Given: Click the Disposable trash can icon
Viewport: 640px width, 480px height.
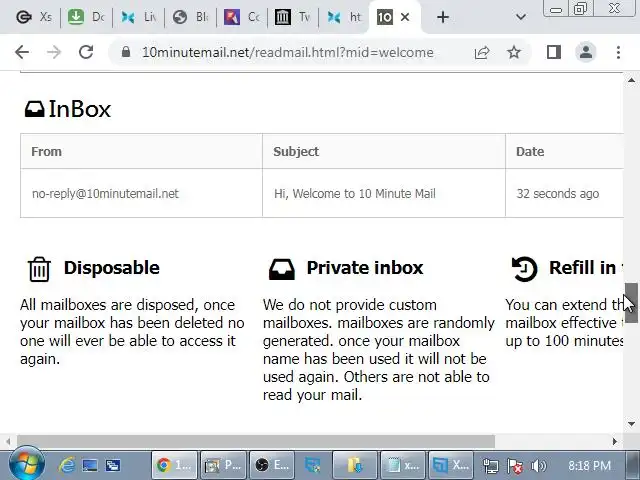Looking at the screenshot, I should click(39, 269).
